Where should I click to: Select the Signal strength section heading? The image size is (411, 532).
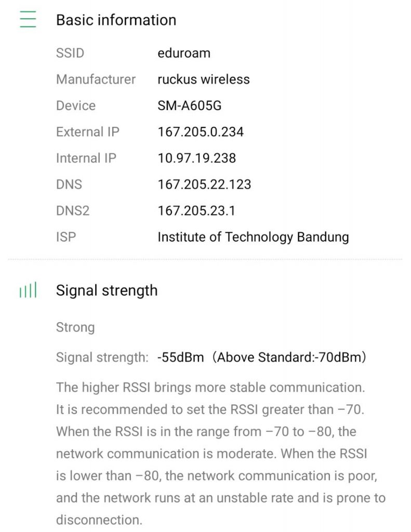pyautogui.click(x=107, y=290)
